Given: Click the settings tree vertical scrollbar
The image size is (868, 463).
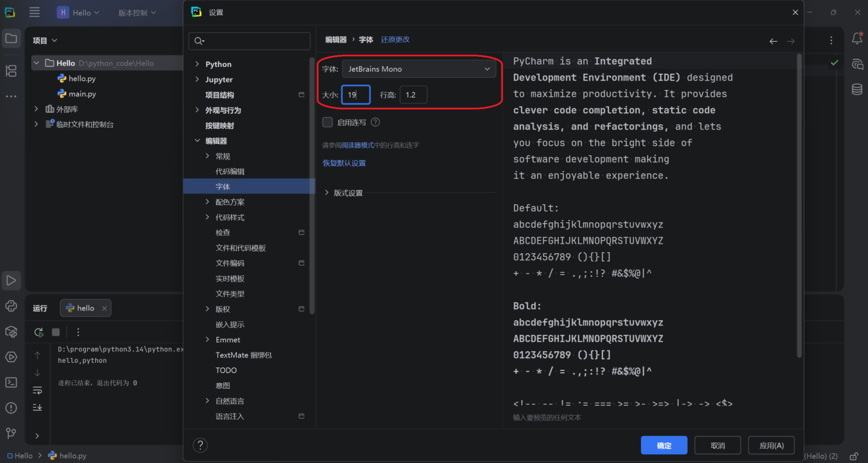Looking at the screenshot, I should [312, 186].
